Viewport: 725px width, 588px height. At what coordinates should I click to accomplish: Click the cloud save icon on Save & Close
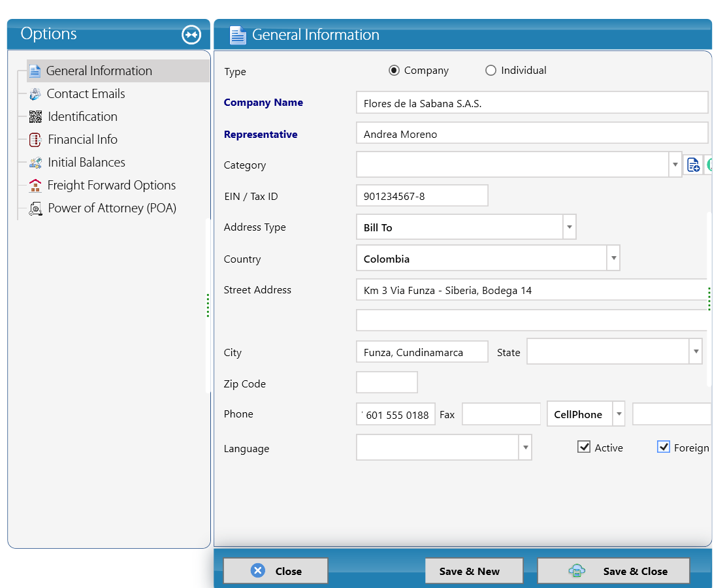point(577,571)
